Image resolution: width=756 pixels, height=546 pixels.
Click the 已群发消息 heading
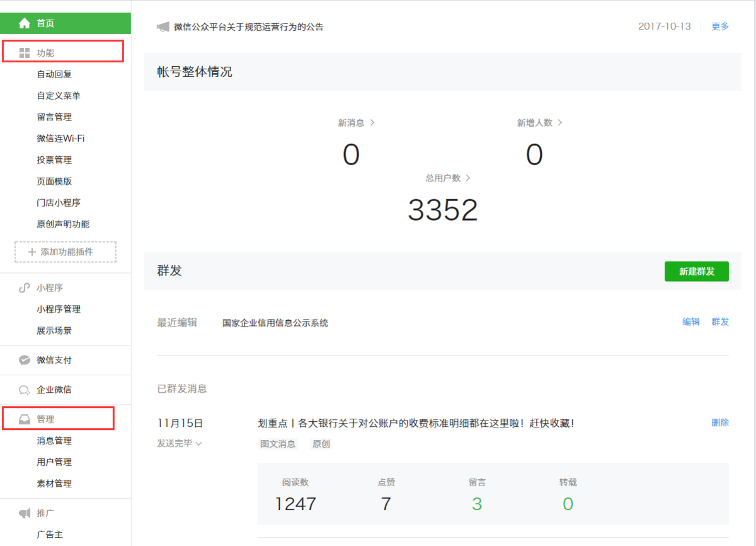[182, 388]
